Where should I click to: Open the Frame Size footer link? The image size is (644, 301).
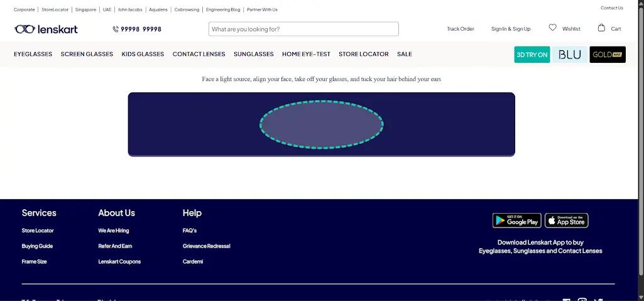pos(34,261)
